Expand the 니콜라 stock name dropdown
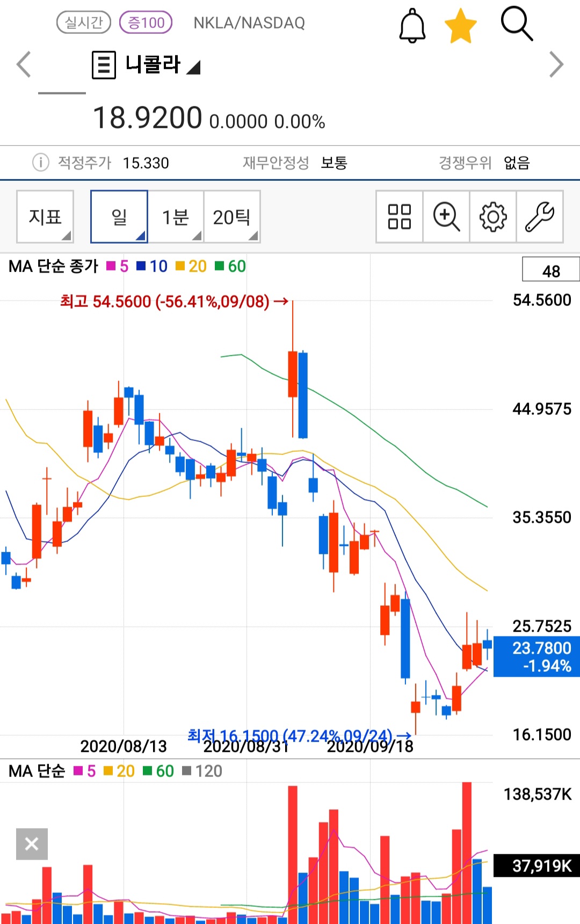Screen dimensions: 580x924 [x=193, y=67]
